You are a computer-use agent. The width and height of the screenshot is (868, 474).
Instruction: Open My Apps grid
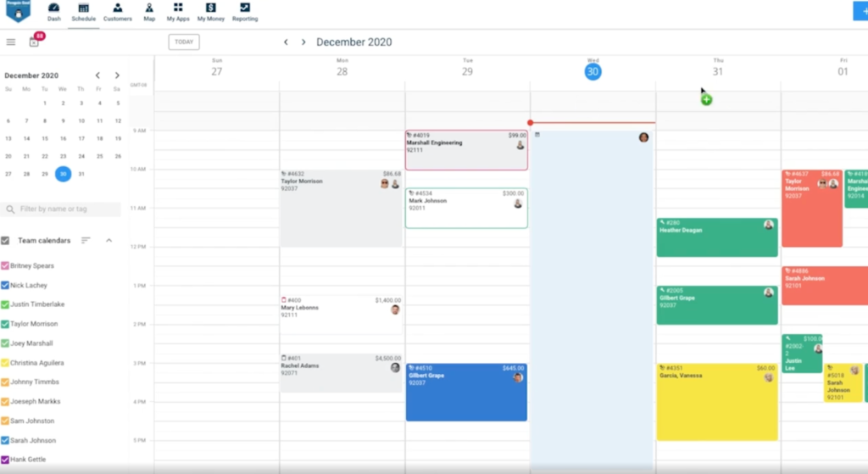(178, 12)
